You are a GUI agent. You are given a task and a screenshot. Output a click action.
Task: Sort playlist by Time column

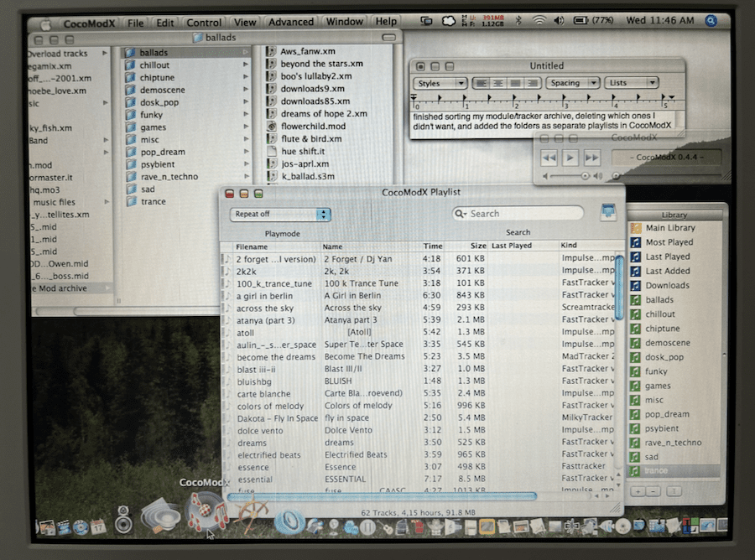[x=432, y=246]
